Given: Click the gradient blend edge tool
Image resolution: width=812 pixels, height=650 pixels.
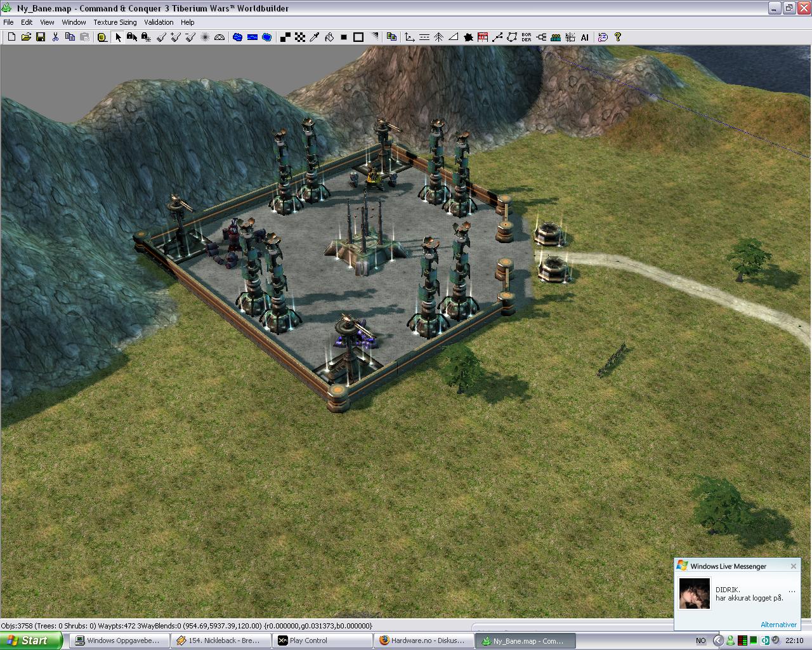Looking at the screenshot, I should click(x=374, y=37).
